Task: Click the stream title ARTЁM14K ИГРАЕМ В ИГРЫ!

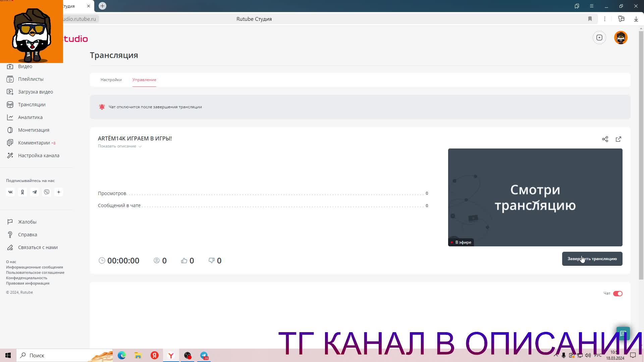Action: pos(135,138)
